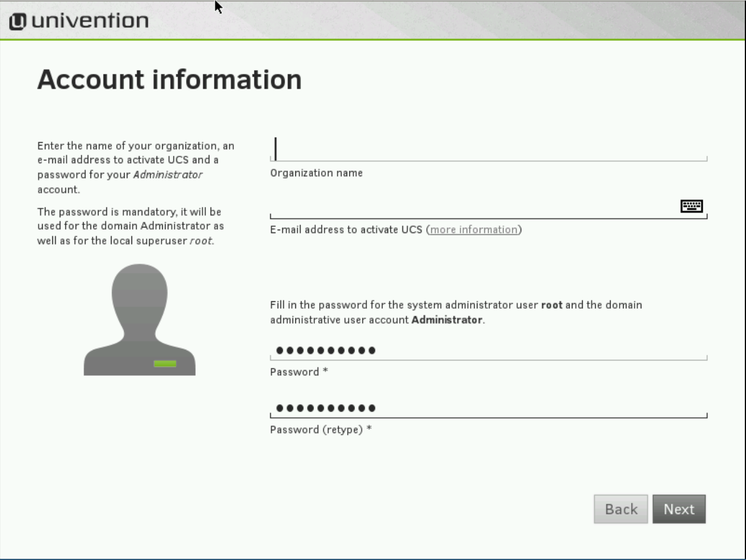Click into the Password (retype) field
The image size is (746, 560).
tap(488, 408)
